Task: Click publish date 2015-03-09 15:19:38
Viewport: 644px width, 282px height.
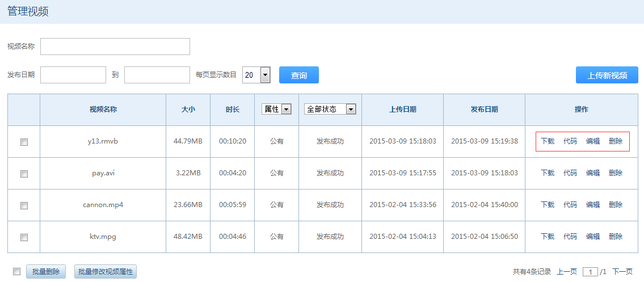Action: tap(485, 141)
